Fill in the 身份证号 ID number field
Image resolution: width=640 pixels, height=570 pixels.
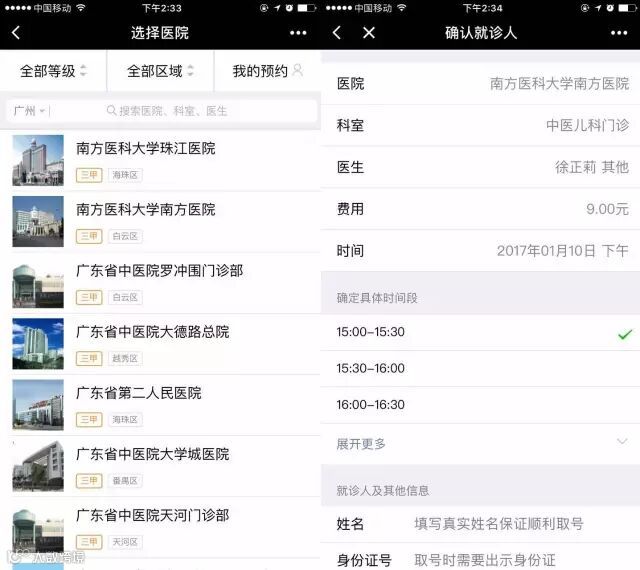click(x=480, y=558)
